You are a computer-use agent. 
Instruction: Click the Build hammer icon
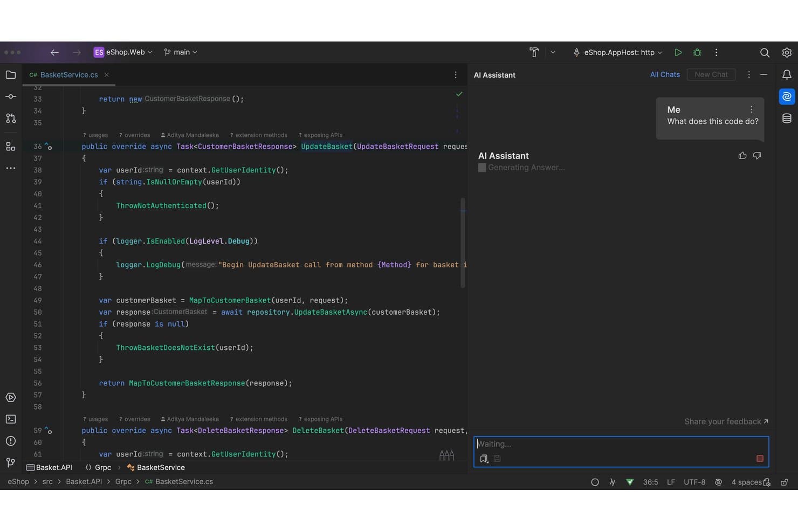534,52
